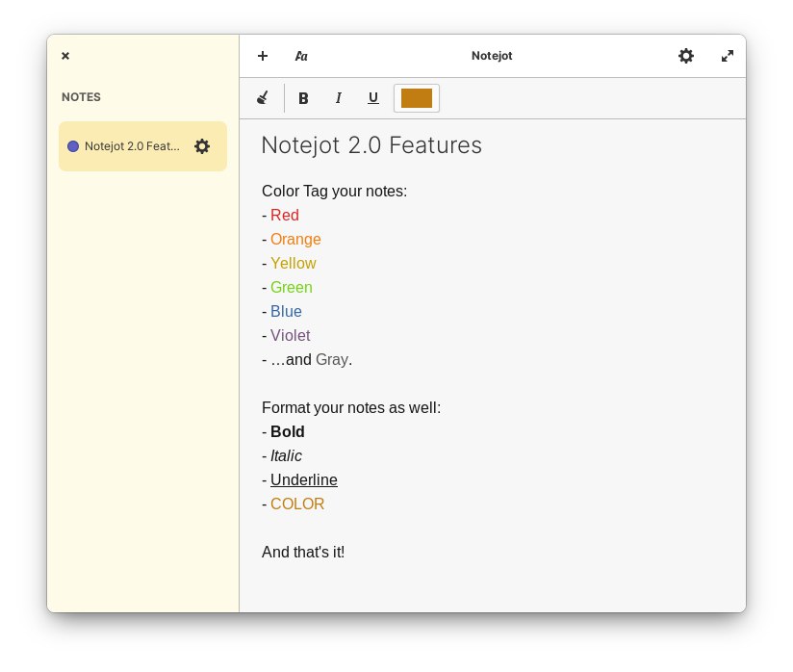Viewport: 793px width, 672px height.
Task: Click the underlined word Underline
Action: tap(304, 479)
